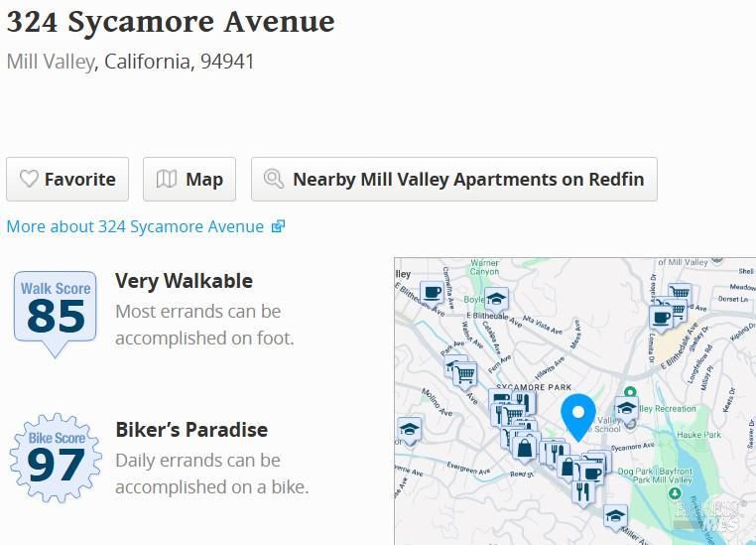Viewport: 756px width, 545px height.
Task: Click the green marker above Valley Recreation label
Action: tap(629, 393)
